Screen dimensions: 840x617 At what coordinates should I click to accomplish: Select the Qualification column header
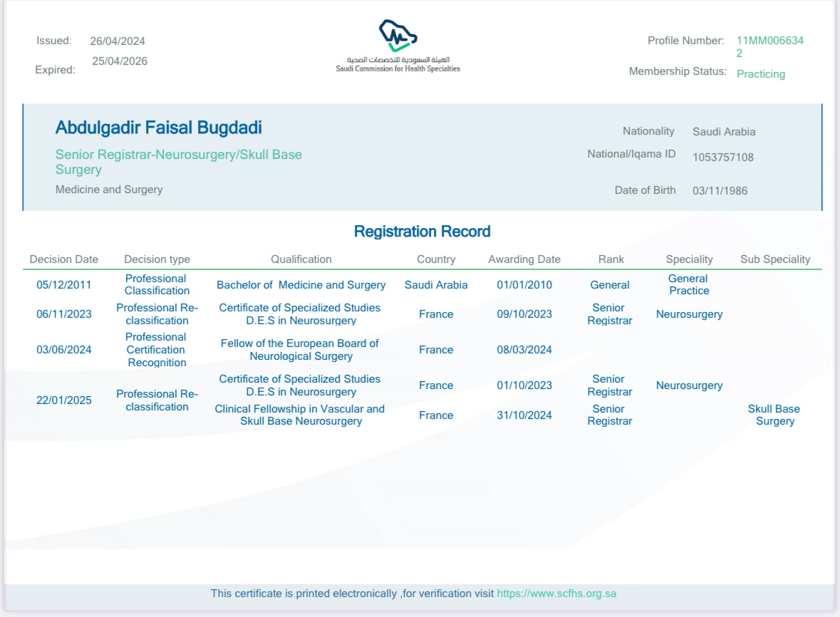[x=301, y=259]
